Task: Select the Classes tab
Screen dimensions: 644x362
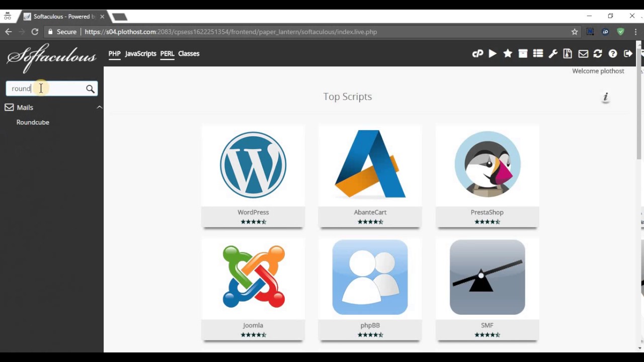Action: tap(189, 54)
